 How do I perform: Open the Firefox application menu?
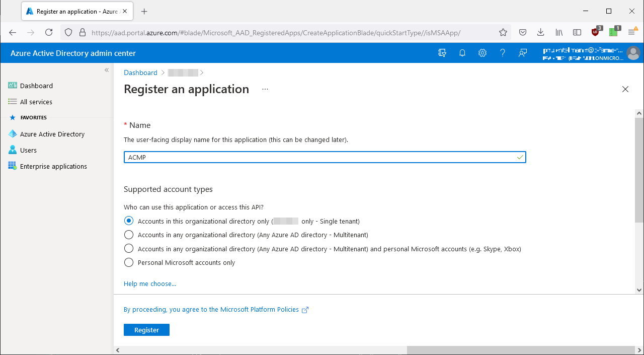[x=632, y=32]
